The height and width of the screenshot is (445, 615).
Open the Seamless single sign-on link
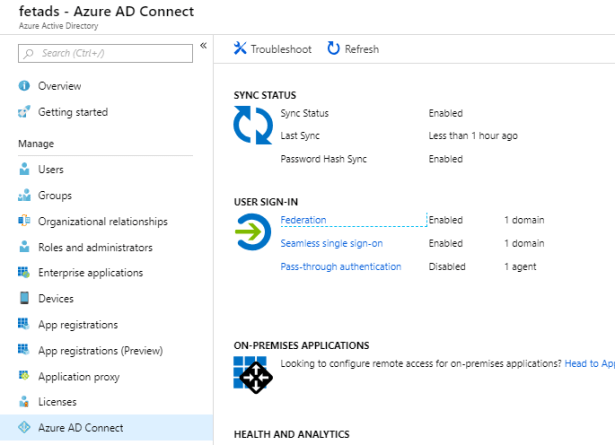pos(331,243)
